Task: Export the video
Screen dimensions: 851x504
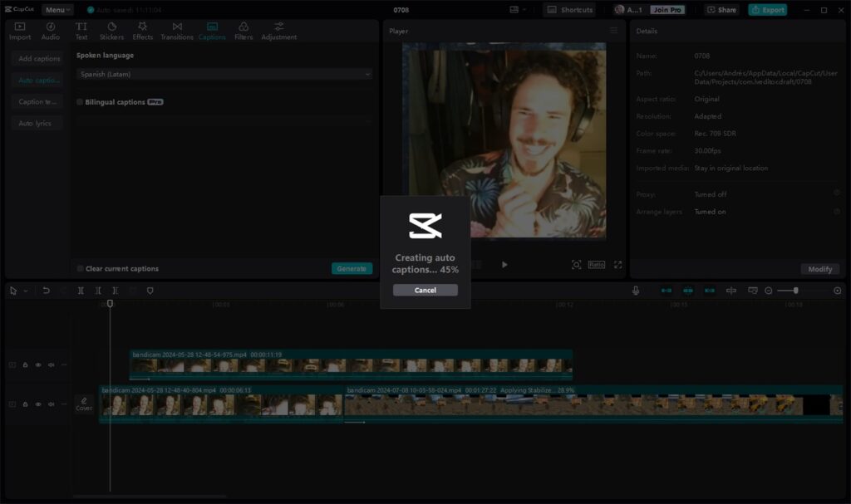Action: point(767,10)
